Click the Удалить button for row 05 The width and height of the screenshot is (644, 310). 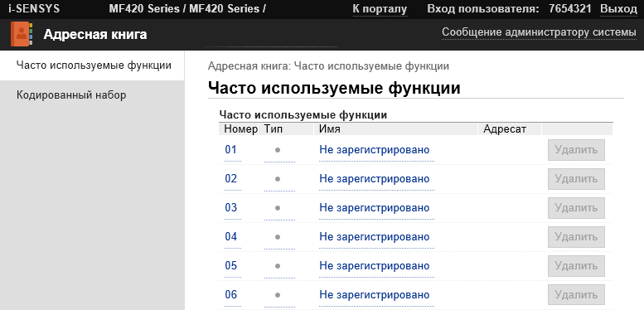pyautogui.click(x=576, y=266)
